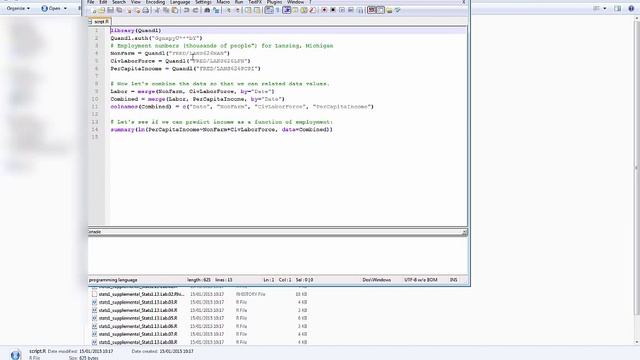Image resolution: width=640 pixels, height=360 pixels.
Task: Redo the edit via toolbar icon
Action: pyautogui.click(x=196, y=10)
